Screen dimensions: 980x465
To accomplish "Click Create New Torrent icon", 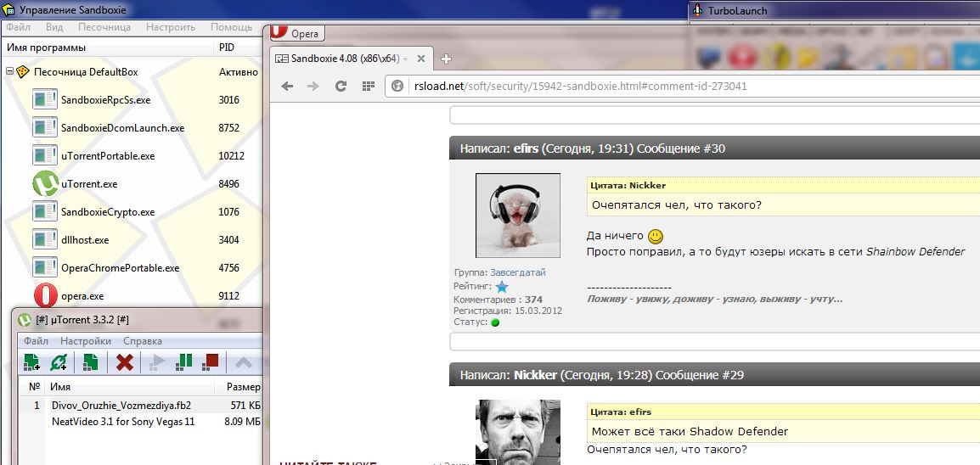I will pyautogui.click(x=90, y=362).
